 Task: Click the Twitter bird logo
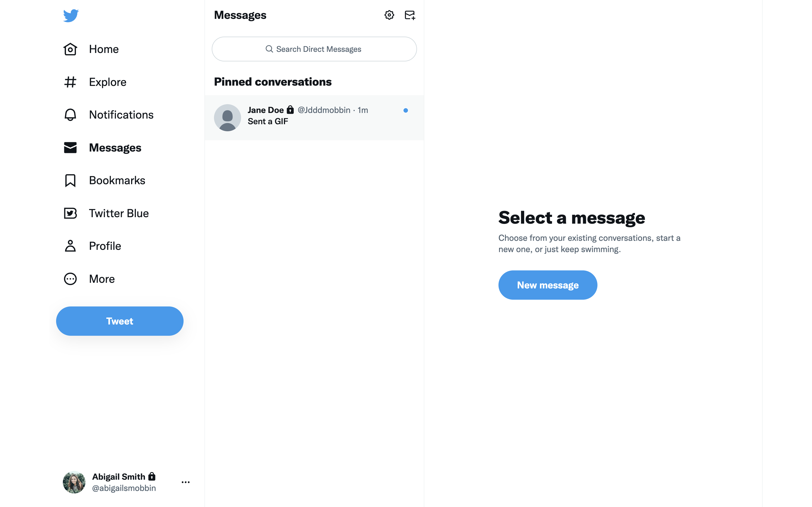pyautogui.click(x=71, y=15)
